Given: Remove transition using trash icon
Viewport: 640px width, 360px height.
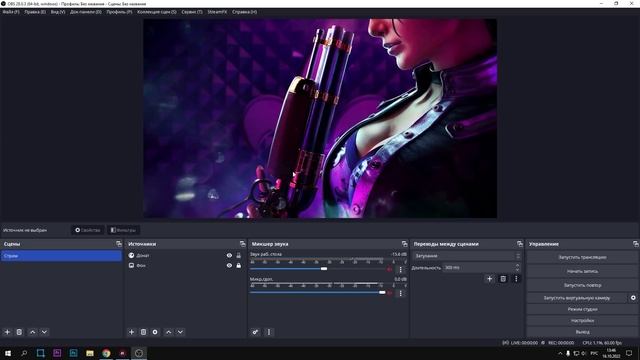Looking at the screenshot, I should tap(503, 279).
